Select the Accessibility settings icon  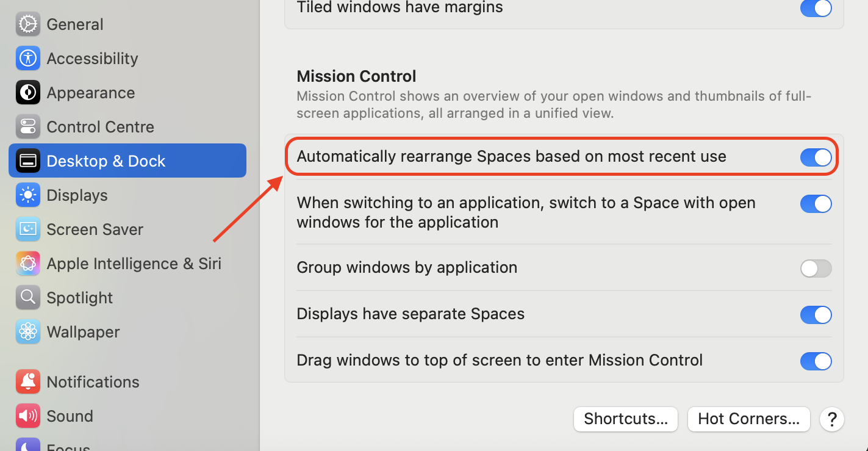(92, 58)
